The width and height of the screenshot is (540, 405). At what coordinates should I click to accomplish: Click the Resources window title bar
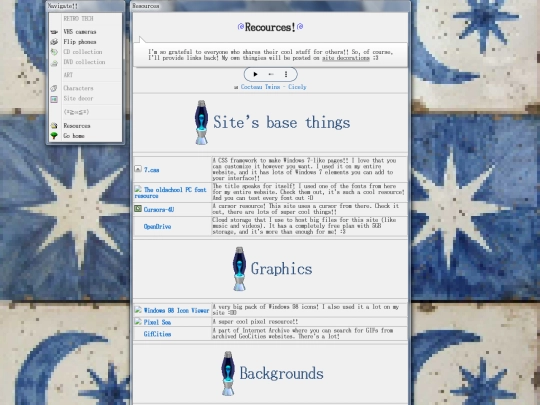coord(270,6)
